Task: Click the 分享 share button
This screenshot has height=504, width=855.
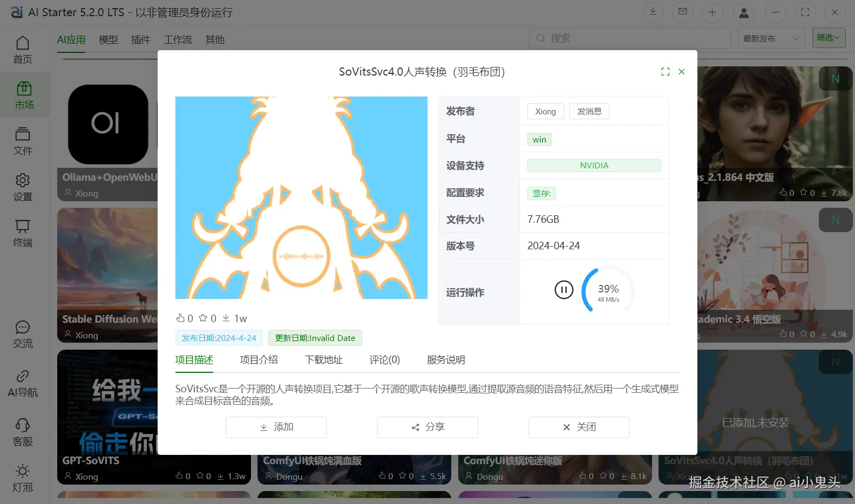Action: [x=427, y=427]
